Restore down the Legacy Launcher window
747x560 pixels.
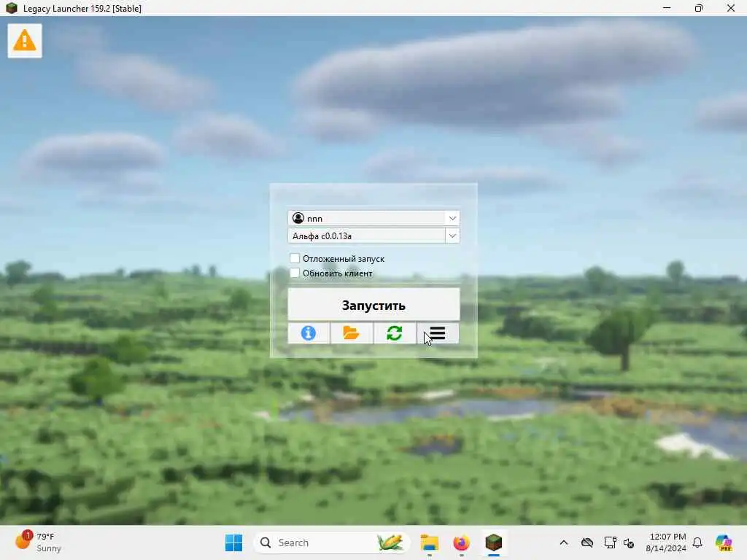tap(698, 8)
